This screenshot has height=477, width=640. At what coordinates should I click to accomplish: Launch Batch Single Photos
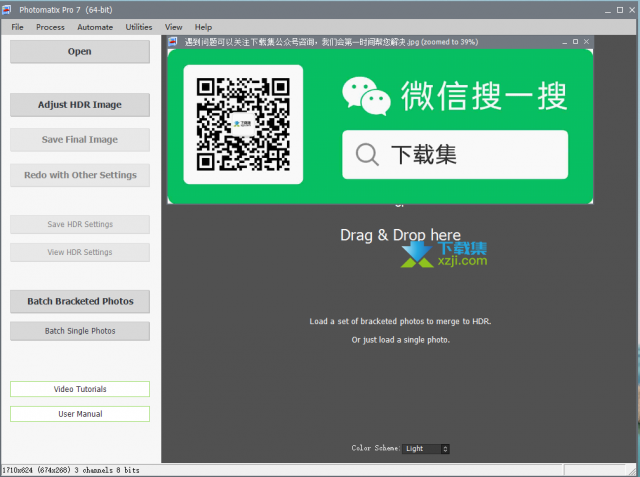(80, 331)
